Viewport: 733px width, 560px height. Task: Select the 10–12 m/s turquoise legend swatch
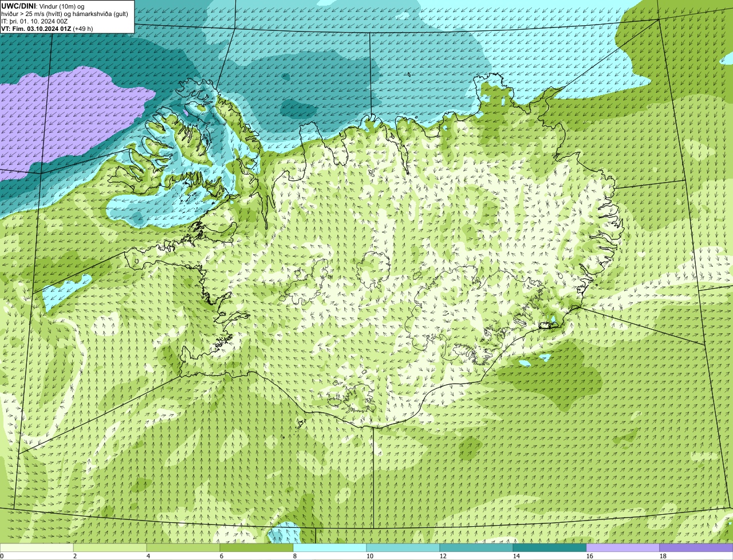(403, 547)
